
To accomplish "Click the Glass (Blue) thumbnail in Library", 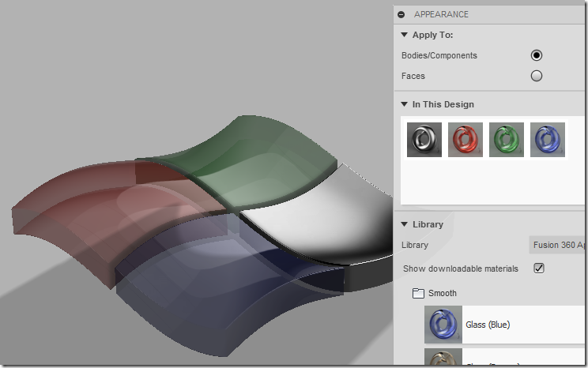I will click(443, 325).
